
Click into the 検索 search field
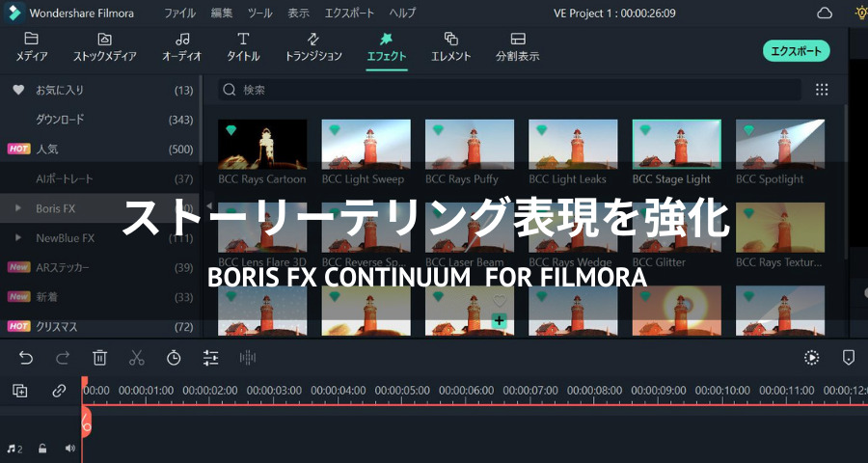(x=509, y=90)
